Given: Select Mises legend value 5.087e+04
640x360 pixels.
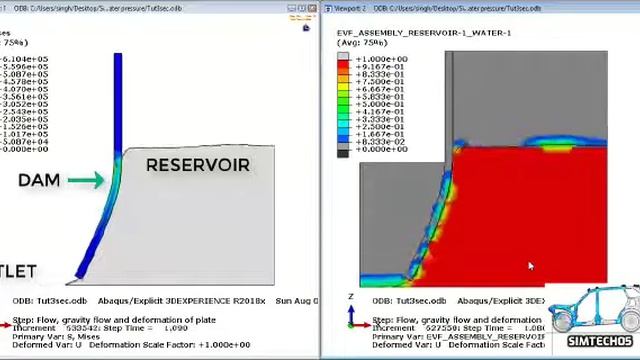Looking at the screenshot, I should click(x=24, y=142).
